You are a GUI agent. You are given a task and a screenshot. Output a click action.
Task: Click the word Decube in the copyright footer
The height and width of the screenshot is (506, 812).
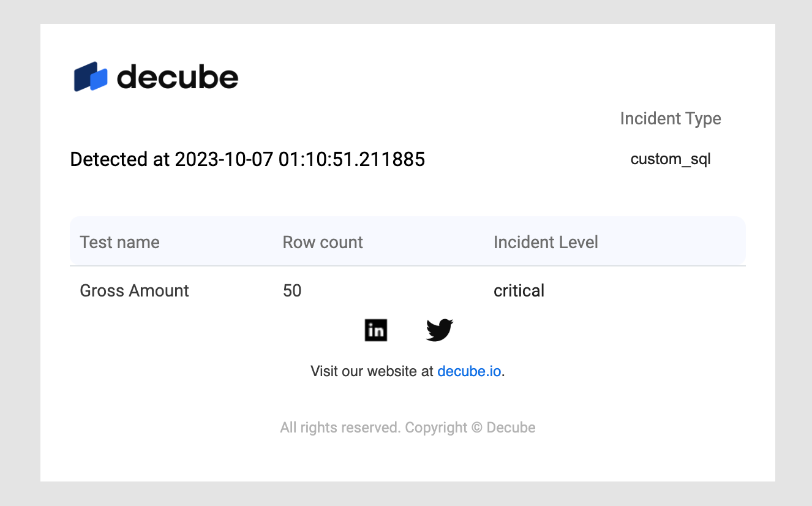[511, 428]
